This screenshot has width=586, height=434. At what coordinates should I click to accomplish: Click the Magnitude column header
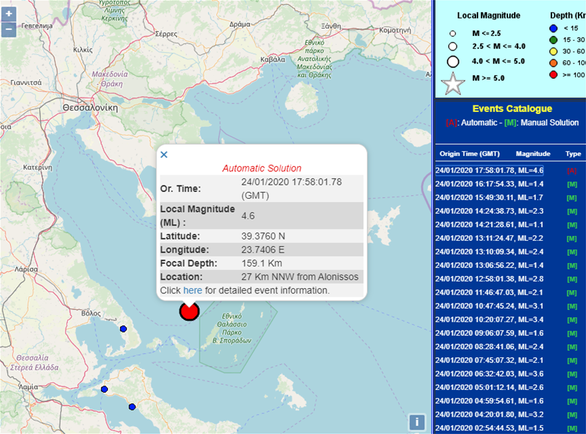point(533,154)
